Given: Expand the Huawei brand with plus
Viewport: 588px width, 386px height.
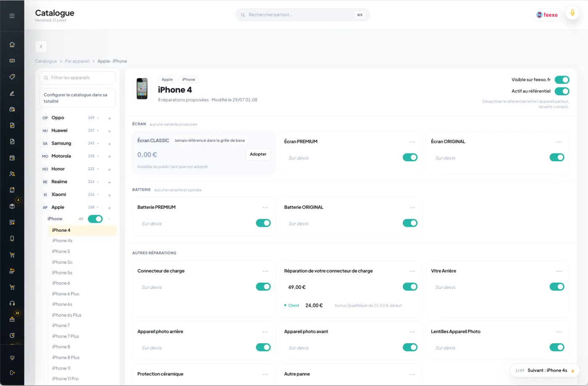Looking at the screenshot, I should [109, 131].
